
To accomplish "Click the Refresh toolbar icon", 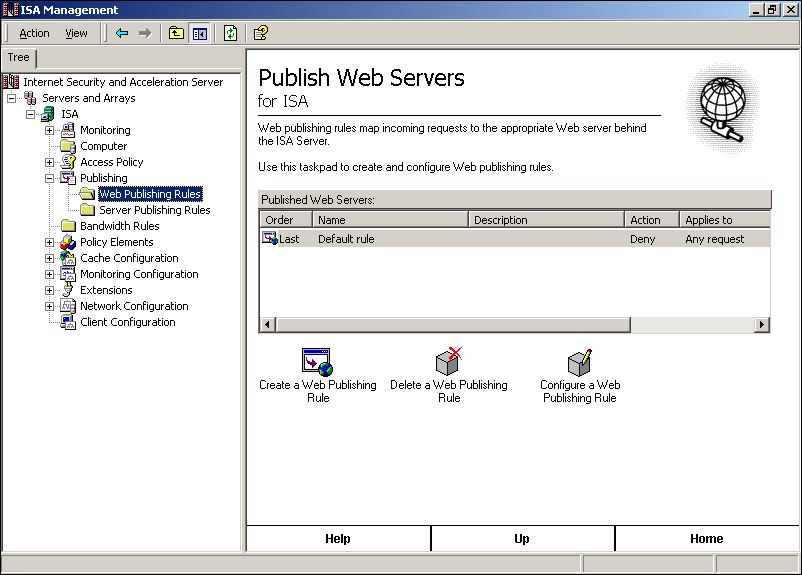I will (231, 33).
